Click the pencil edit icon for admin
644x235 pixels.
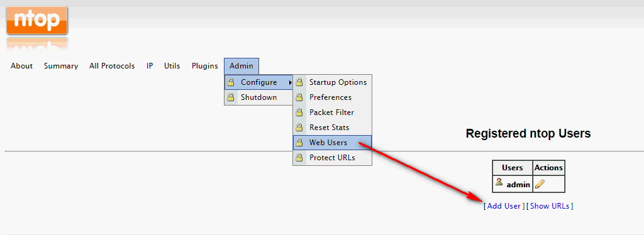coord(540,184)
